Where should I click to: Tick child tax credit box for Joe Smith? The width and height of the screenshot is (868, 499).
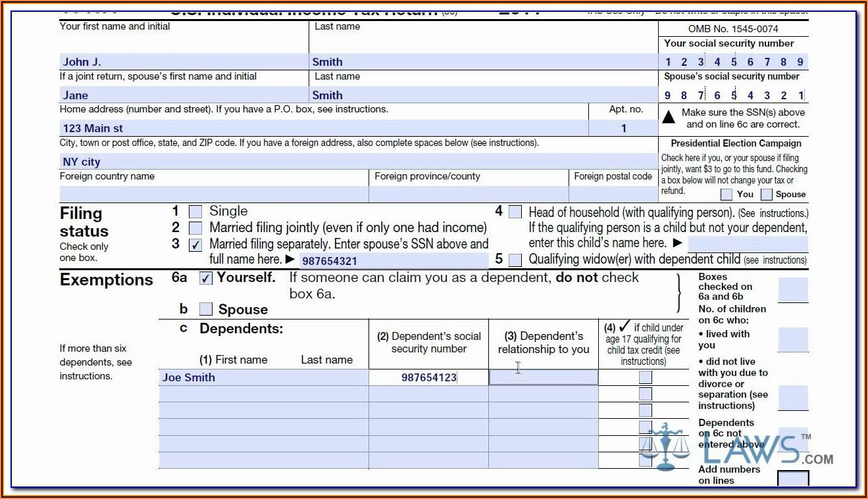point(646,377)
